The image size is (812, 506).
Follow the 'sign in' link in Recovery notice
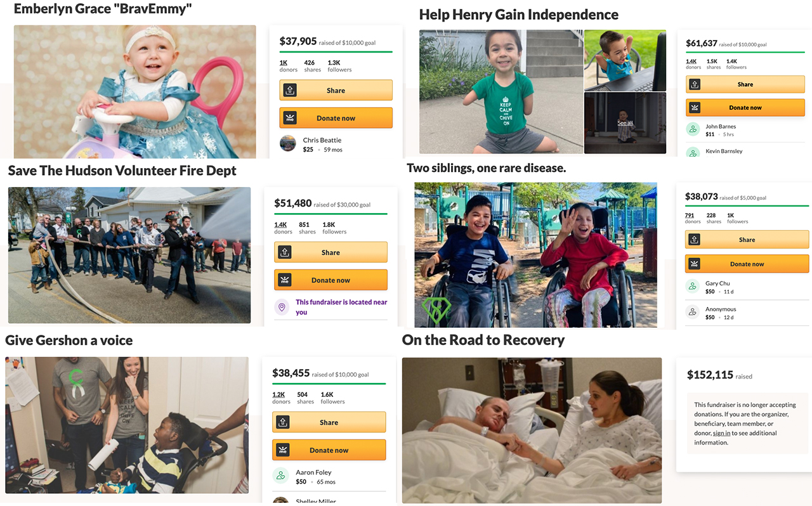click(721, 433)
